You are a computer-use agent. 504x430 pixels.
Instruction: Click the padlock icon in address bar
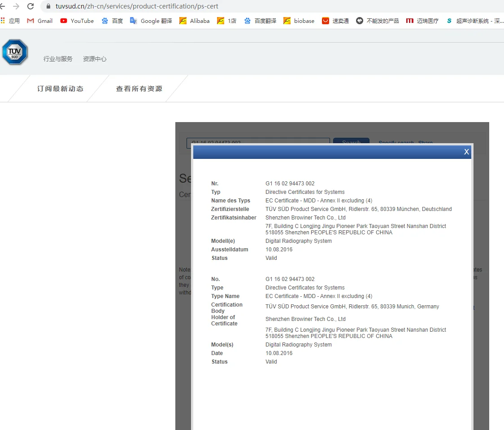(48, 6)
